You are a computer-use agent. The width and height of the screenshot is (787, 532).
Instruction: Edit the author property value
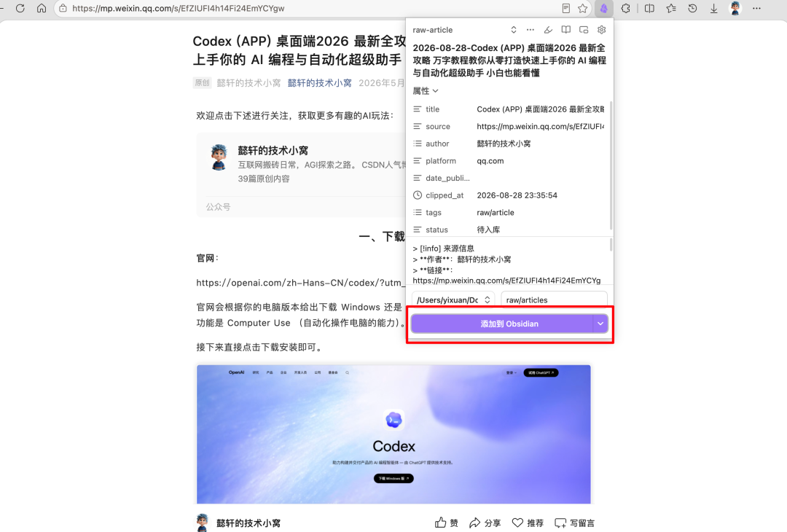541,144
